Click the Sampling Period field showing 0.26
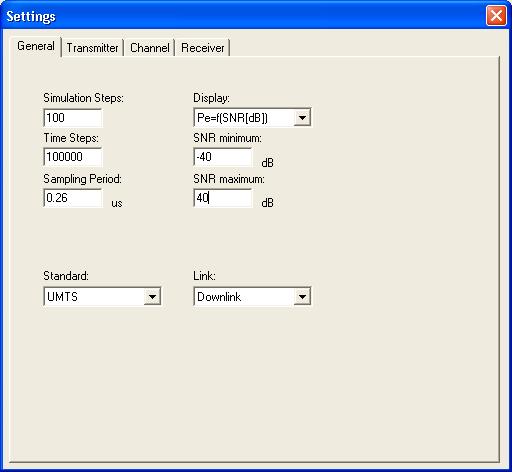The image size is (512, 472). 73,198
